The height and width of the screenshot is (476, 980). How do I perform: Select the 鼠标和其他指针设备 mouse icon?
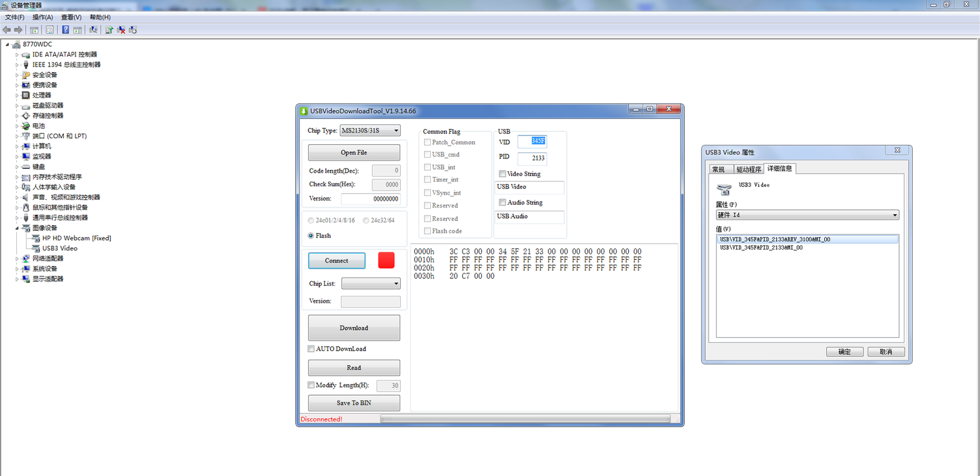pyautogui.click(x=26, y=207)
